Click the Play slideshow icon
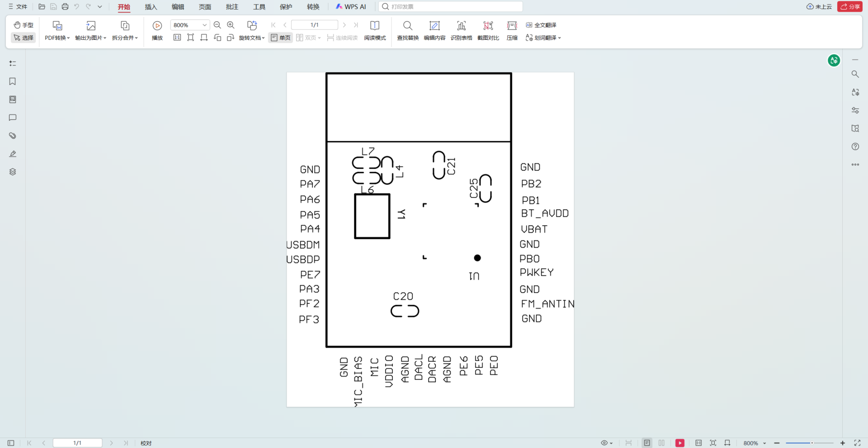The width and height of the screenshot is (868, 448). coord(157,26)
